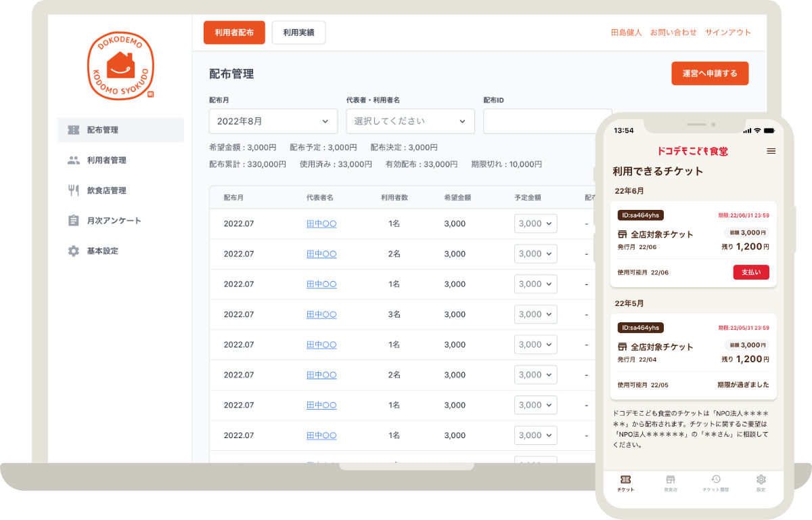
Task: Click the 月次アンケート clipboard icon
Action: [x=74, y=221]
